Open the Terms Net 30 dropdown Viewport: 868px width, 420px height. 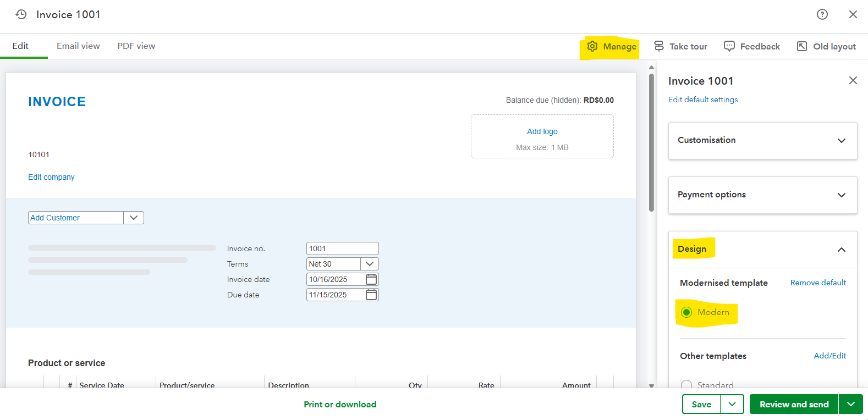tap(369, 264)
